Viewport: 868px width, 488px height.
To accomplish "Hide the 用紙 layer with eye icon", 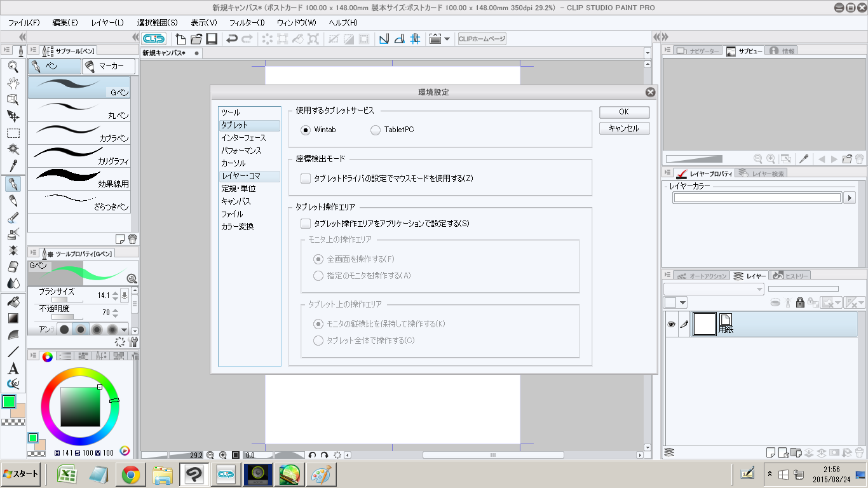I will coord(671,324).
